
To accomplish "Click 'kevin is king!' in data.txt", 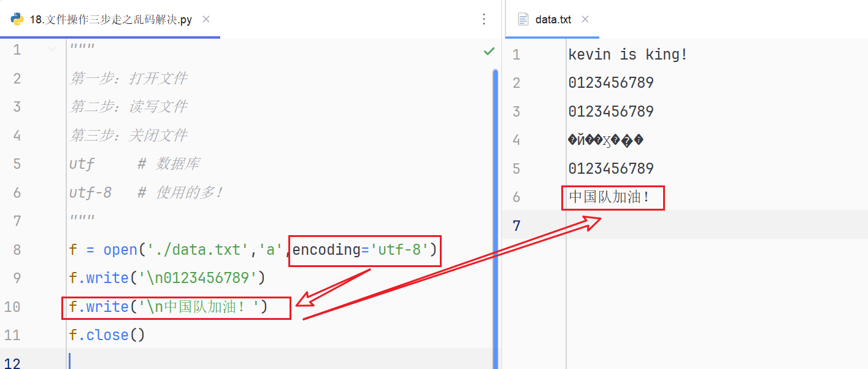I will [x=628, y=55].
